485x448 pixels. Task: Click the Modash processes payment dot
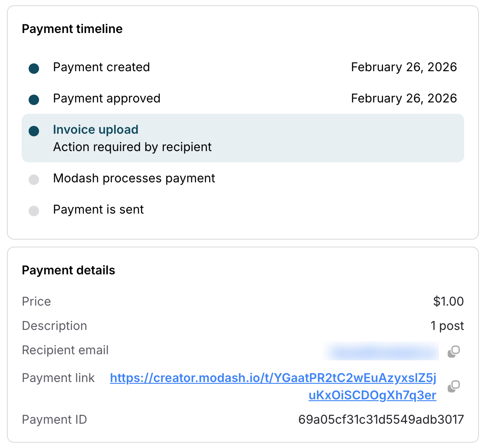click(x=34, y=179)
